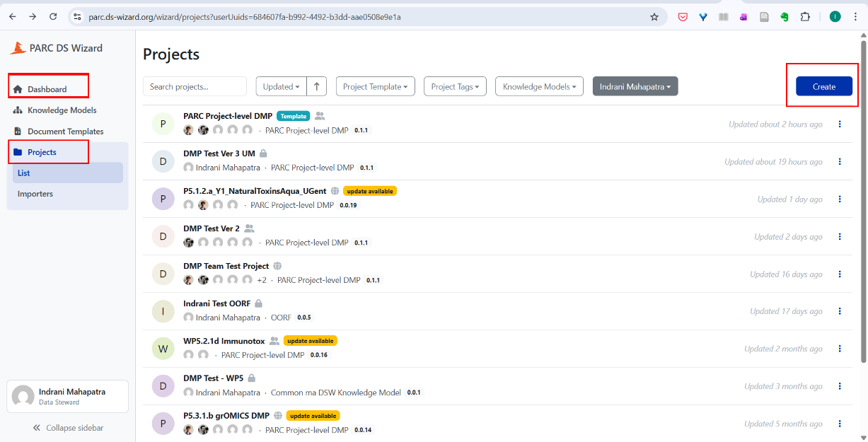Screen dimensions: 868x442
Task: Click the blue Create button
Action: click(x=823, y=86)
